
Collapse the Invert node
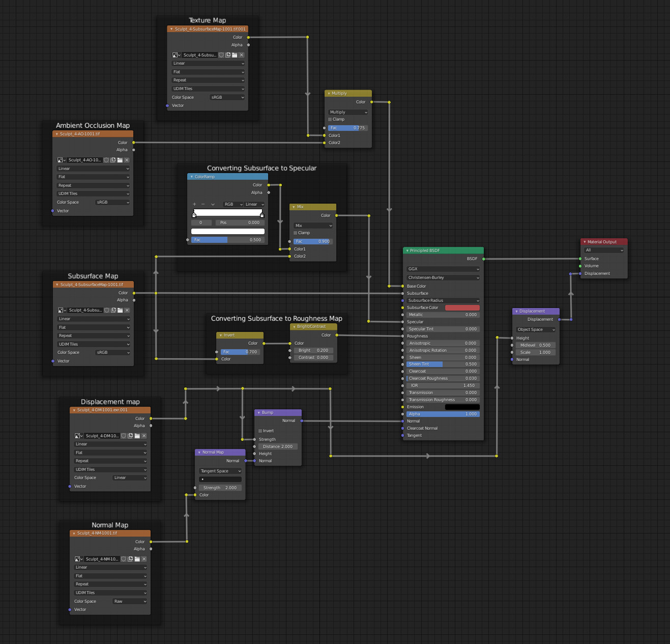pos(221,335)
